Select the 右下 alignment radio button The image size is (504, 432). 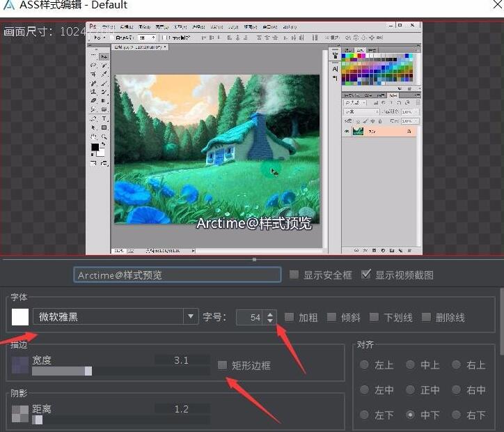click(456, 415)
